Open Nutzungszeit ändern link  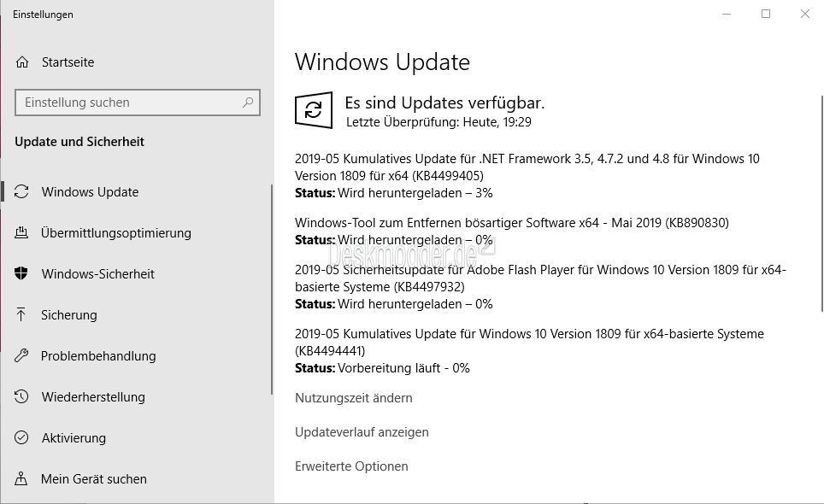[x=354, y=398]
